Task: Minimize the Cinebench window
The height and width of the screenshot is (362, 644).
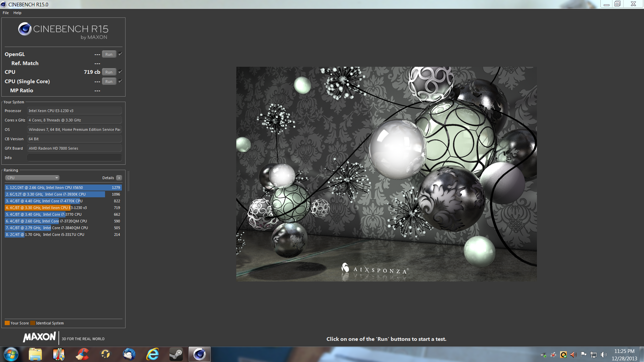Action: [606, 4]
